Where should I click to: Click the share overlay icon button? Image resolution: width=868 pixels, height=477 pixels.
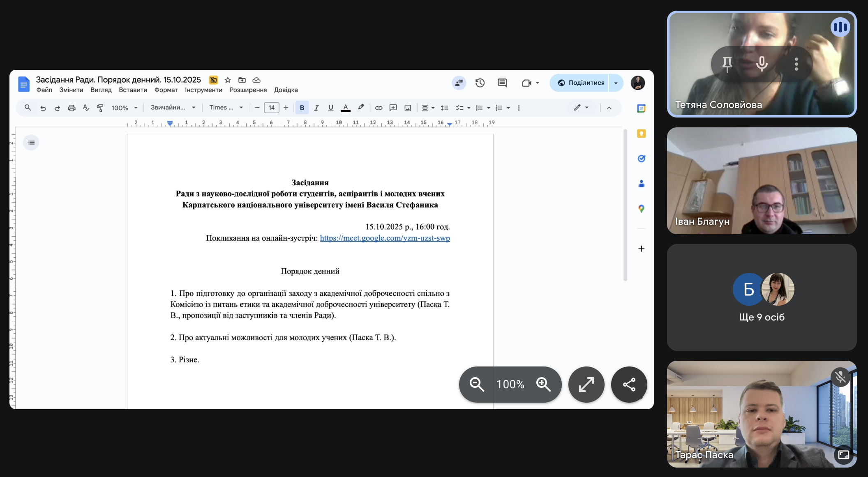[629, 385]
